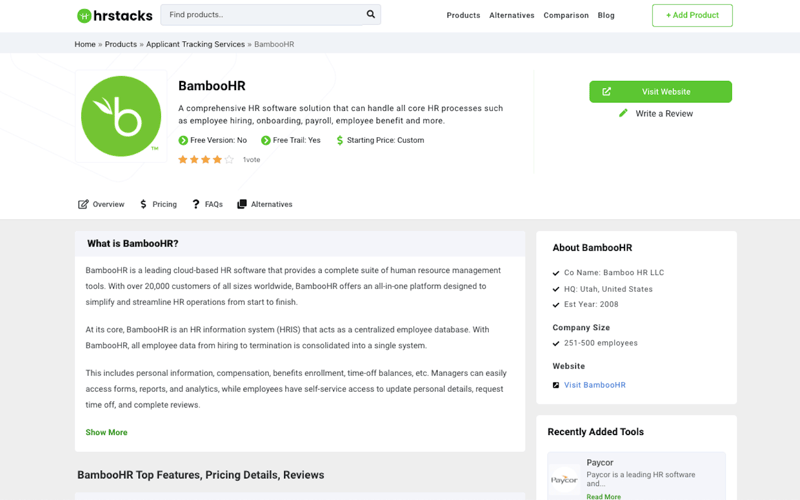Image resolution: width=800 pixels, height=500 pixels.
Task: Open Paycor Read More link
Action: tap(603, 496)
